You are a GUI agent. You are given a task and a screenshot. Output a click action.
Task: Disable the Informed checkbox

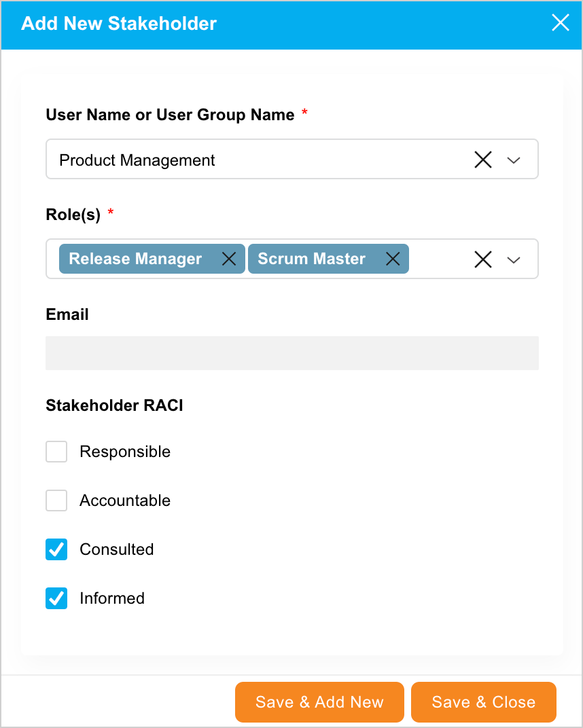tap(56, 598)
